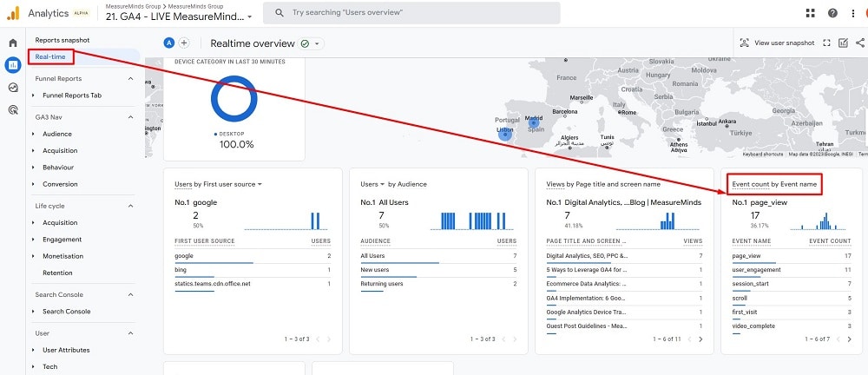Click the video_complete event row

pos(791,326)
